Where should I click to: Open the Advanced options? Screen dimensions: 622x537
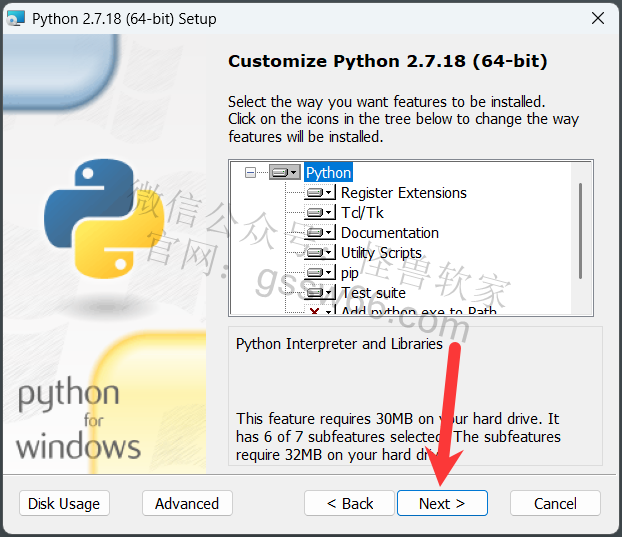coord(187,503)
